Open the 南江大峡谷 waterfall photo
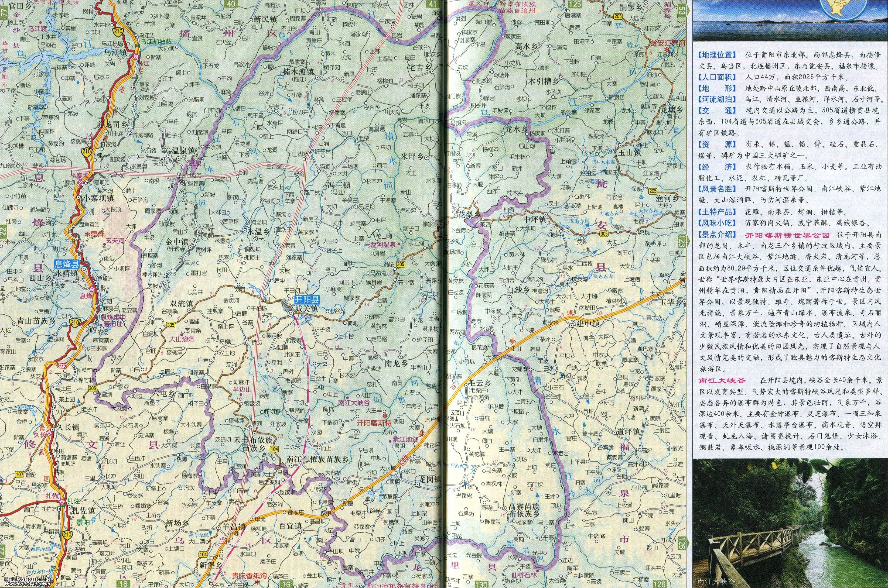The width and height of the screenshot is (888, 588). pos(790,523)
